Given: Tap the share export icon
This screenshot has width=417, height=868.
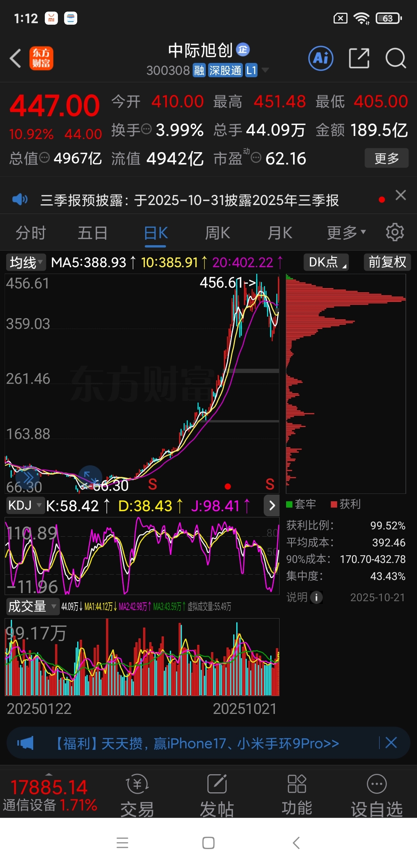Looking at the screenshot, I should [359, 58].
